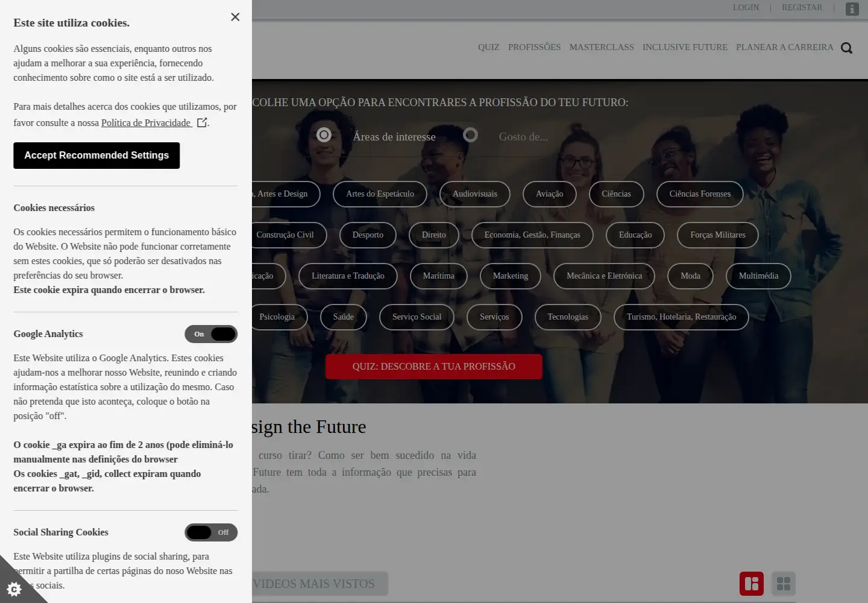868x603 pixels.
Task: Choose Ciências Forenses area
Action: [x=700, y=194]
